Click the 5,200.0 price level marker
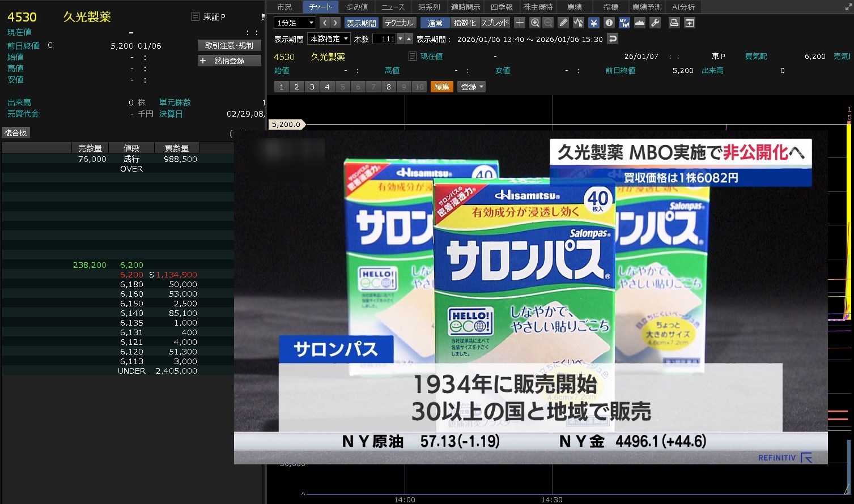The width and height of the screenshot is (854, 504). [x=287, y=124]
